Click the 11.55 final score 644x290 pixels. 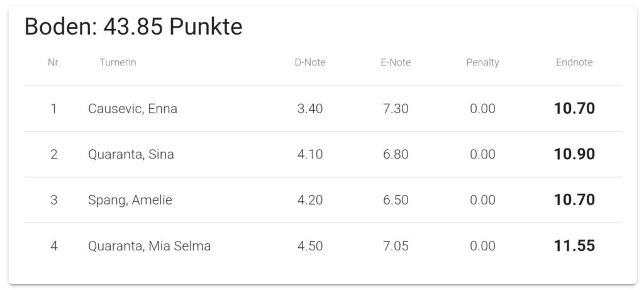(574, 246)
